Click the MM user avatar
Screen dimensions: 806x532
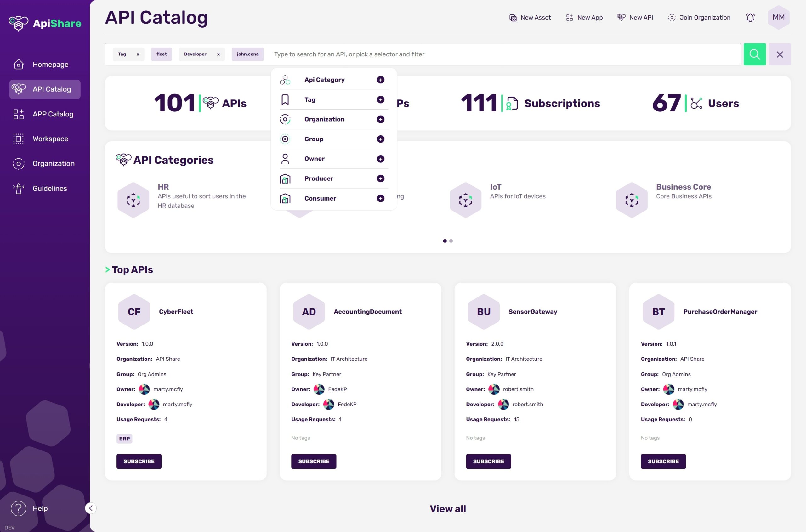(x=778, y=18)
